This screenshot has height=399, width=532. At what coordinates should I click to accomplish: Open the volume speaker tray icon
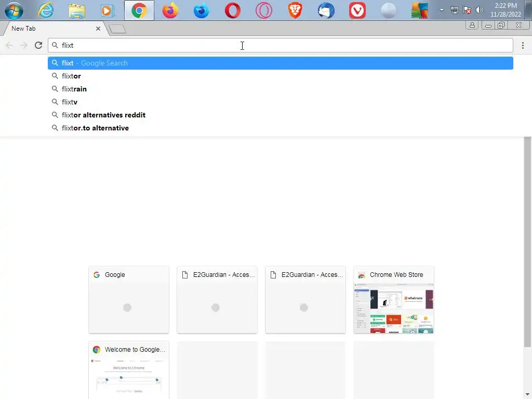[479, 10]
